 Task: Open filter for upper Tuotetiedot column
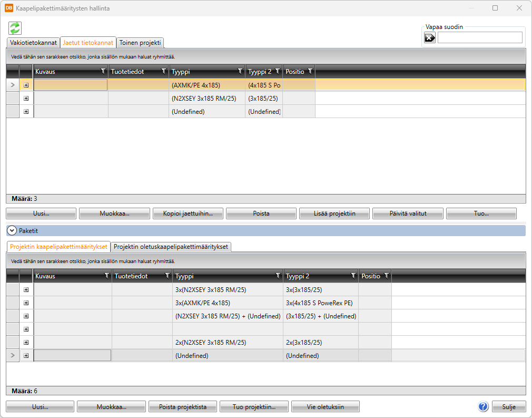pyautogui.click(x=163, y=71)
